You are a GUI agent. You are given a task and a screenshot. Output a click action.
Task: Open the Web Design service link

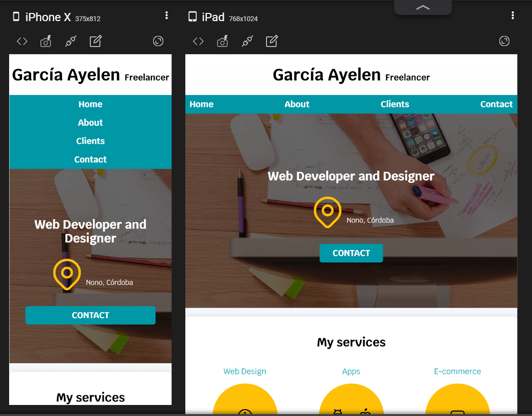click(x=245, y=371)
